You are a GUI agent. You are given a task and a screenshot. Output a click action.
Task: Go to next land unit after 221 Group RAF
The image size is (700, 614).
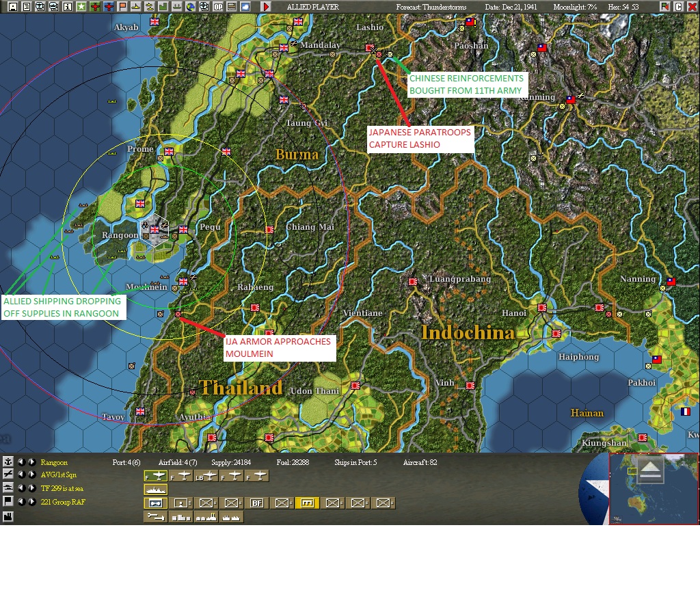pos(32,501)
